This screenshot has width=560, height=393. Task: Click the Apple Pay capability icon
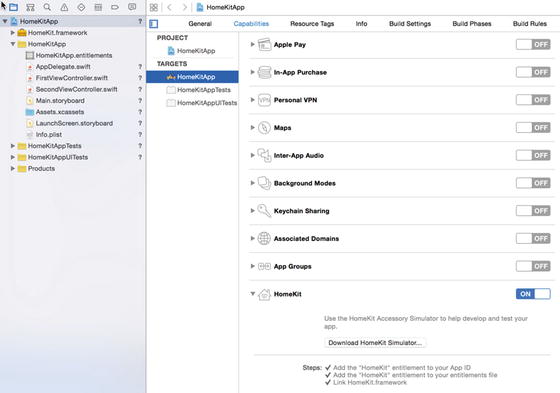[264, 45]
